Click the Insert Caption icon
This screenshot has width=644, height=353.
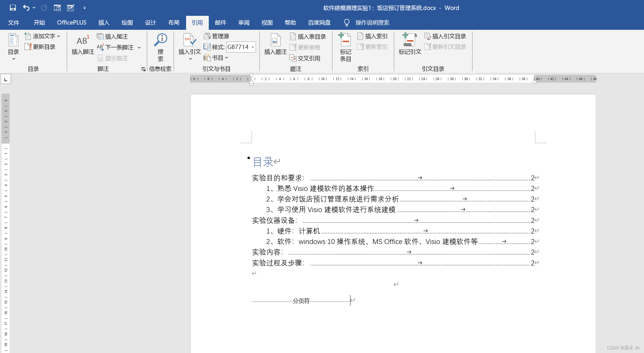tap(275, 40)
